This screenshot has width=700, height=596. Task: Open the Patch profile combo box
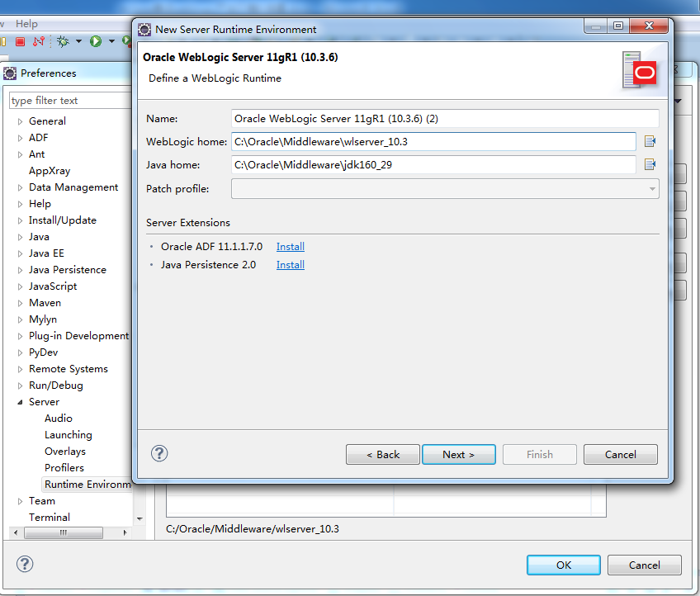(445, 188)
